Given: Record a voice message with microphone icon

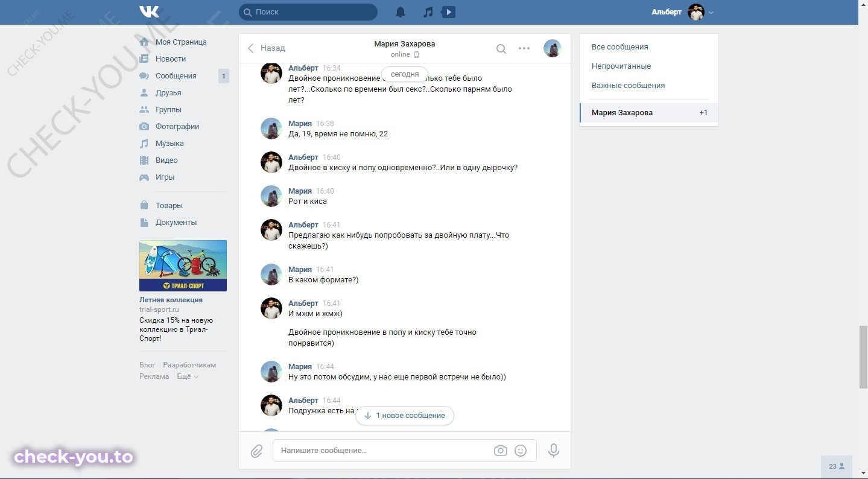Looking at the screenshot, I should (554, 451).
